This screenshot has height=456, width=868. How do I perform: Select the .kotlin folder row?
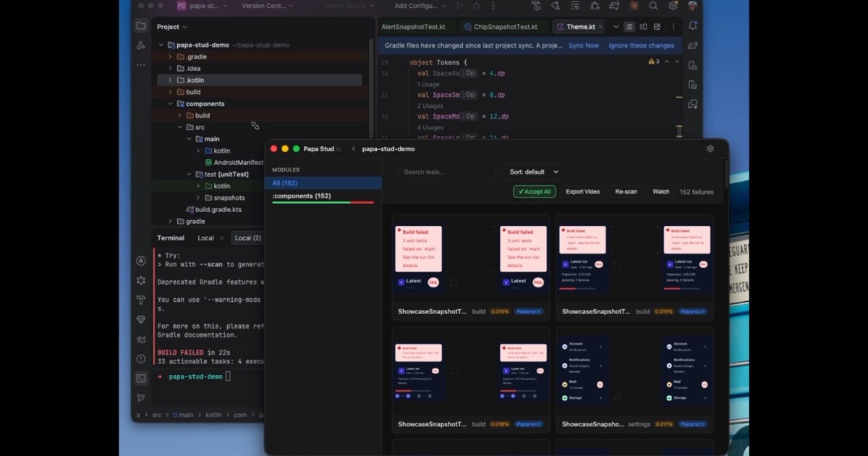click(x=259, y=80)
